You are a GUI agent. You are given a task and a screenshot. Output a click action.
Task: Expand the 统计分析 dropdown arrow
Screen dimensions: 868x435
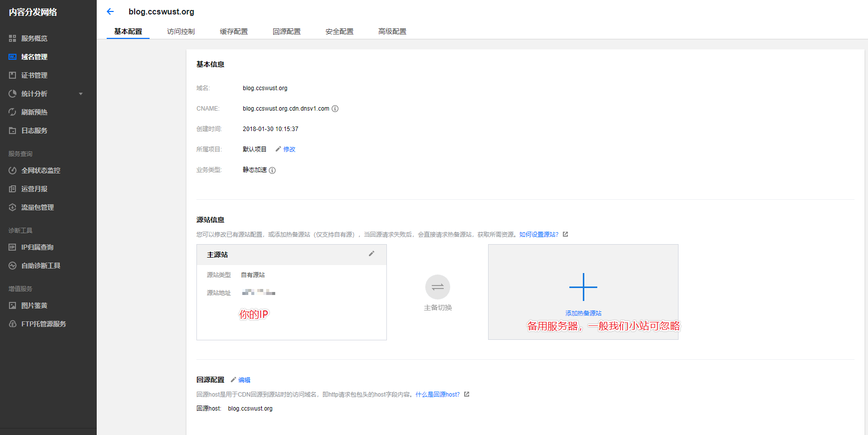point(81,94)
